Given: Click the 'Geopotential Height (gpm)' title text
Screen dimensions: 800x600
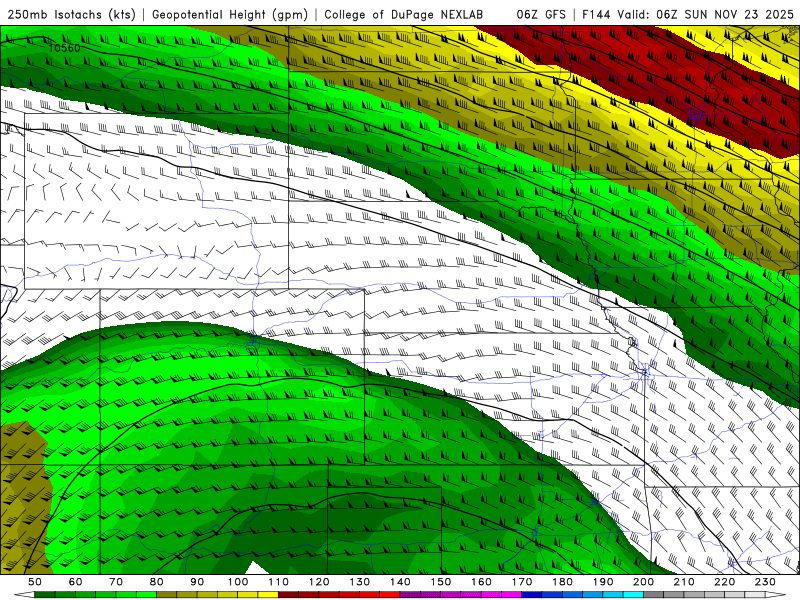Looking at the screenshot, I should (230, 14).
